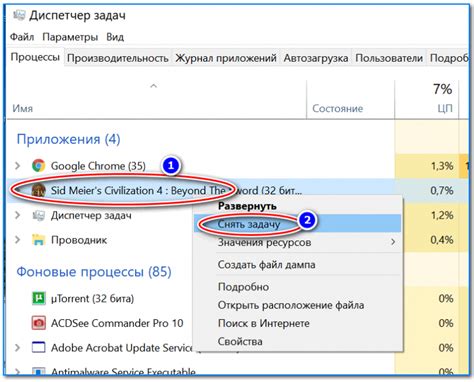Expand Antimalware Service Executable row
The width and height of the screenshot is (474, 382).
click(x=18, y=371)
